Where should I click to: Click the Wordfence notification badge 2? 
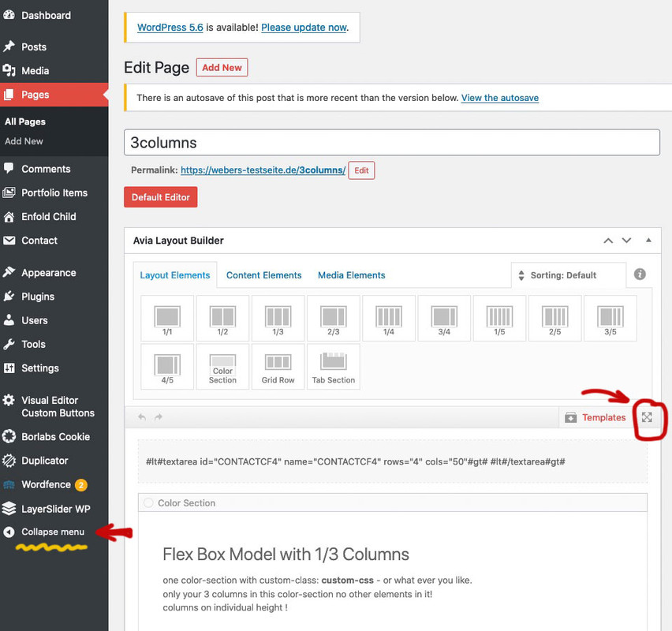click(81, 485)
